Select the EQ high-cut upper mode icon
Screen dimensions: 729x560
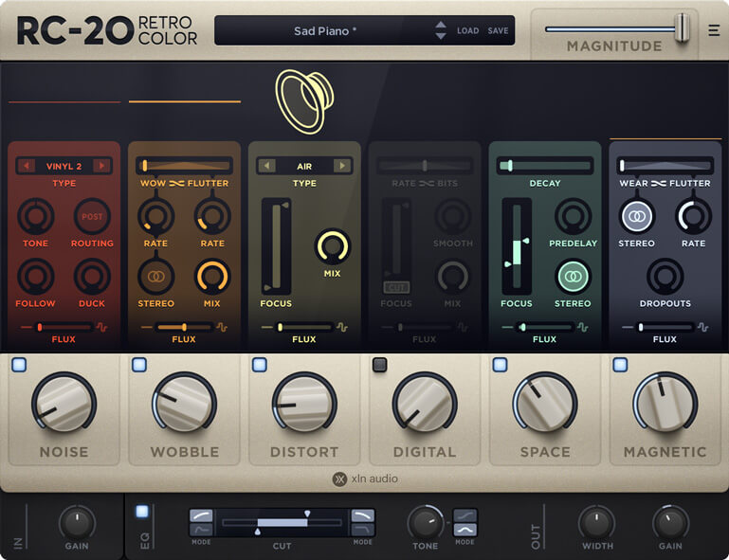pos(363,515)
